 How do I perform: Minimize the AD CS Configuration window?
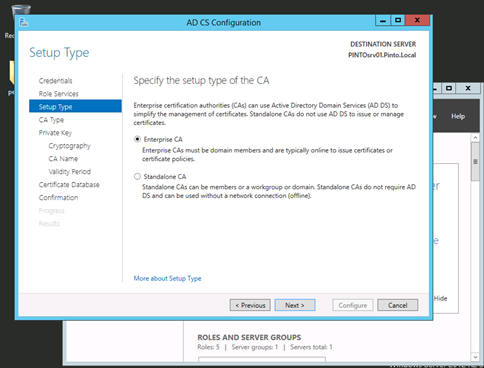tap(383, 21)
